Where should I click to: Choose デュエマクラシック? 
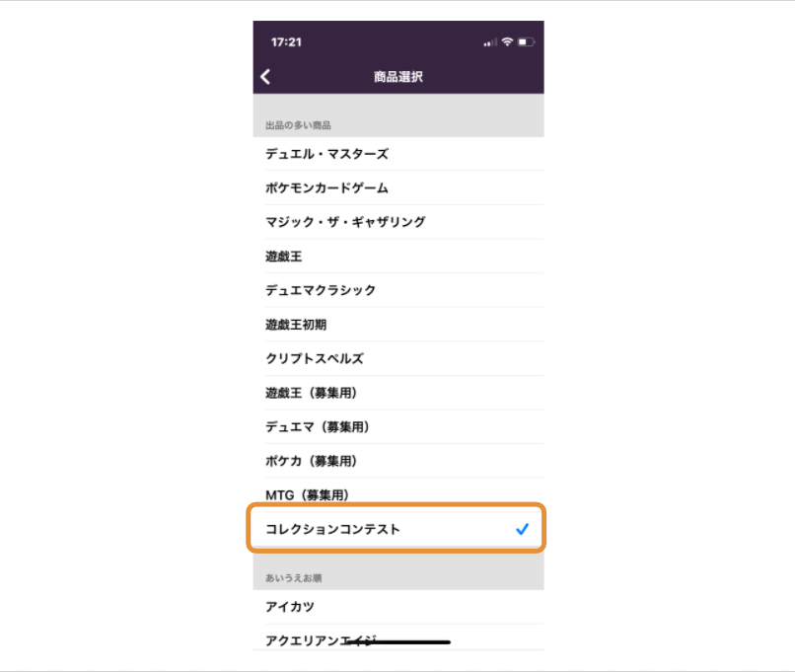click(x=398, y=290)
